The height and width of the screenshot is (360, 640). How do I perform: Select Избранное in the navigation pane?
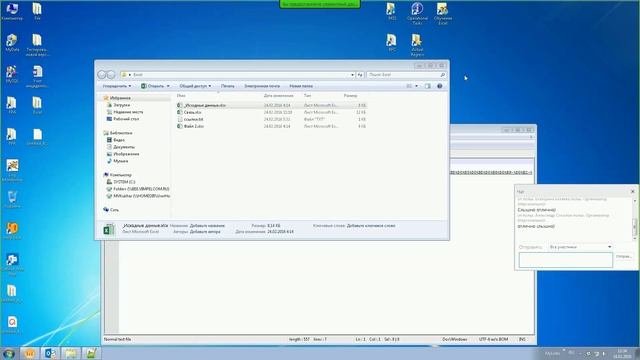(120, 98)
